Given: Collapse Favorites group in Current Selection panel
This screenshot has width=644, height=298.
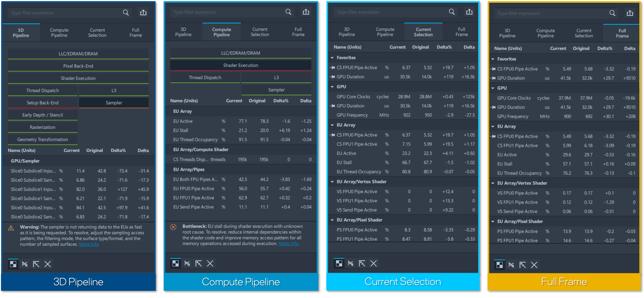Looking at the screenshot, I should coord(332,58).
